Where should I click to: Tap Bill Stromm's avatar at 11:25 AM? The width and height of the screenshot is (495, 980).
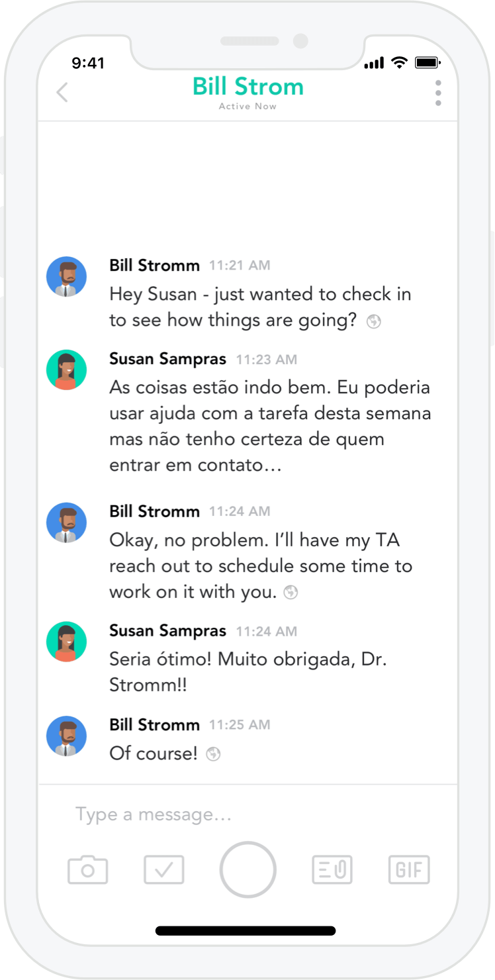coord(66,736)
